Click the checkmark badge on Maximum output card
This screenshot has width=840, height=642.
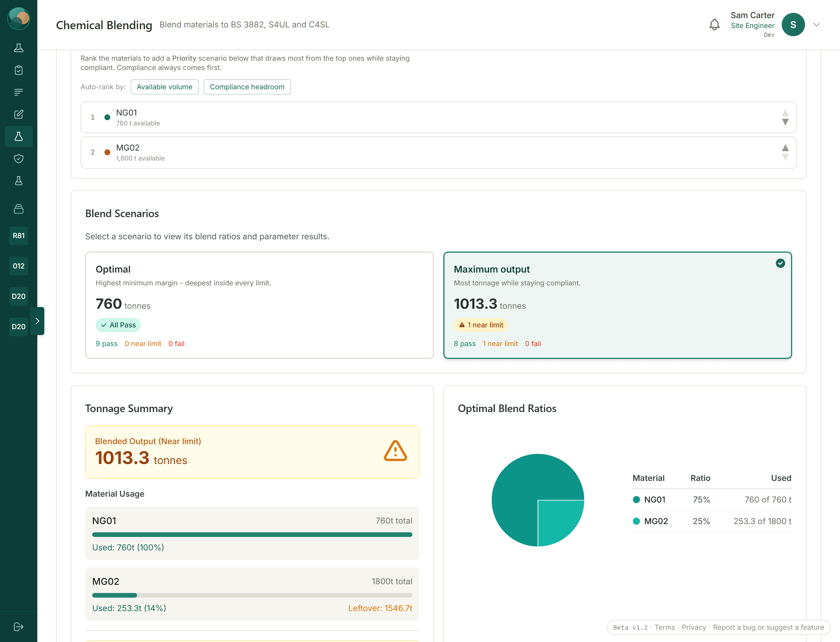pos(780,263)
